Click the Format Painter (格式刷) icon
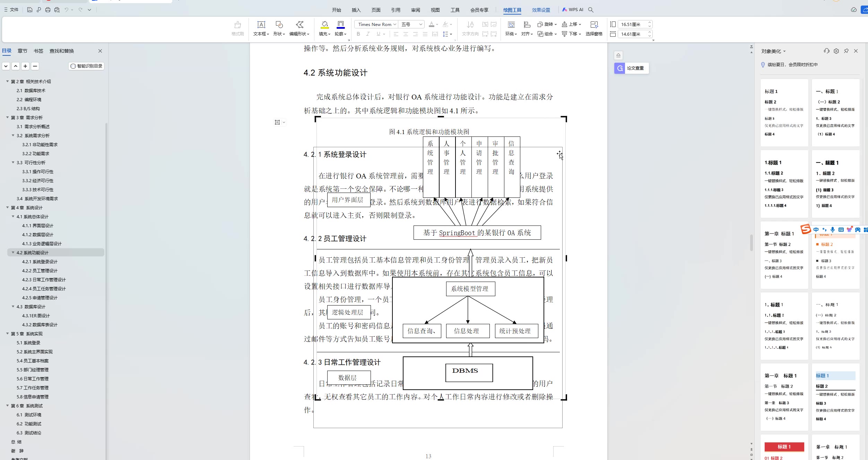The height and width of the screenshot is (460, 868). pos(238,25)
